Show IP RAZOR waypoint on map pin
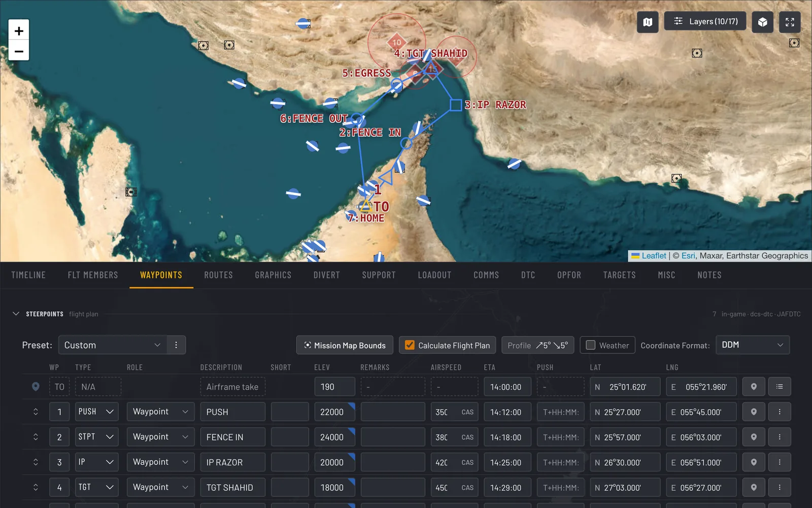This screenshot has height=508, width=812. pyautogui.click(x=754, y=462)
